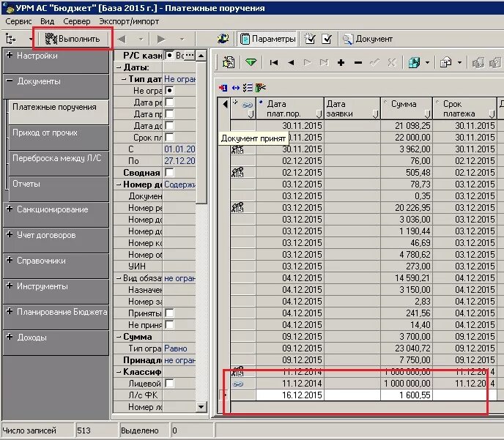Screen dimensions: 504x440
Task: Toggle the 'Приняты' checkbox
Action: click(x=169, y=313)
